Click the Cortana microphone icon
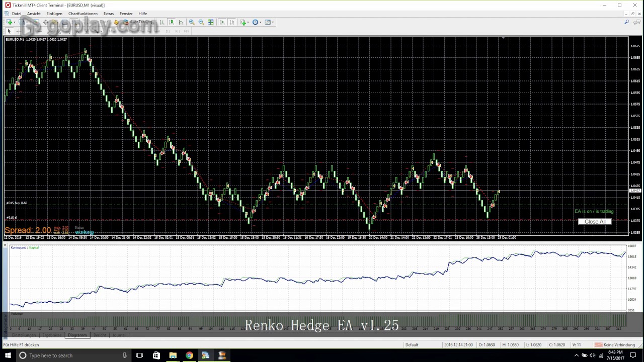The width and height of the screenshot is (644, 362). coord(124,355)
